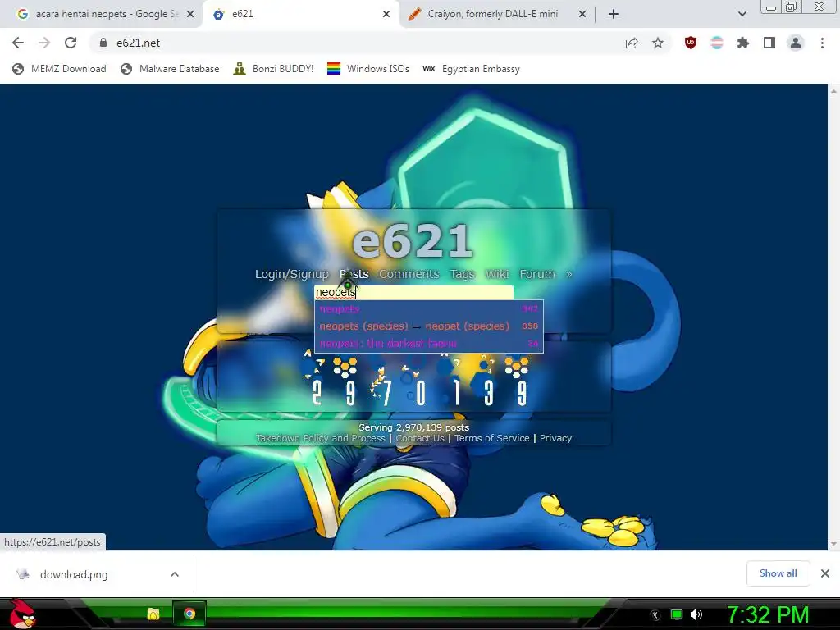Click the browser forward arrow
Image resolution: width=840 pixels, height=630 pixels.
coord(44,43)
